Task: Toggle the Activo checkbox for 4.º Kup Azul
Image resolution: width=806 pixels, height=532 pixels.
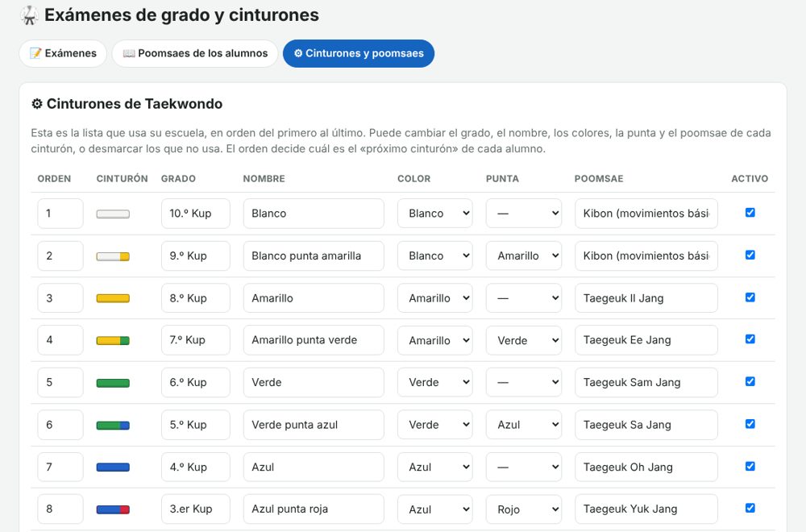Action: tap(750, 466)
